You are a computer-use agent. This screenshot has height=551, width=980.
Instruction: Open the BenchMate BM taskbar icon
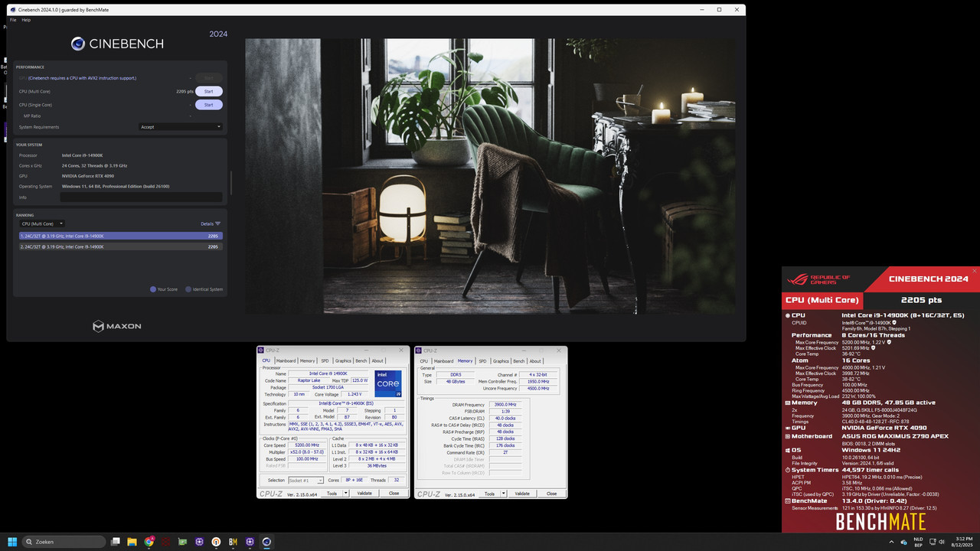(x=233, y=542)
